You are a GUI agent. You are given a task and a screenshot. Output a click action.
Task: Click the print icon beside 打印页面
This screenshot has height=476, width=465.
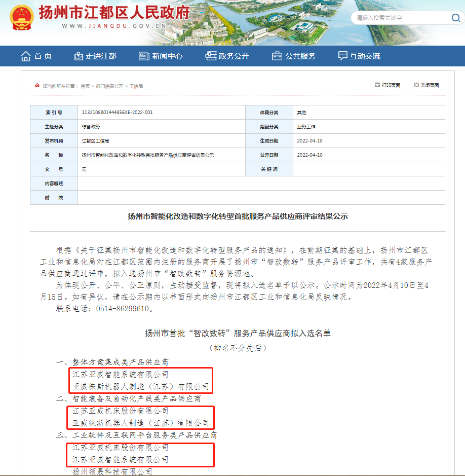pyautogui.click(x=377, y=85)
